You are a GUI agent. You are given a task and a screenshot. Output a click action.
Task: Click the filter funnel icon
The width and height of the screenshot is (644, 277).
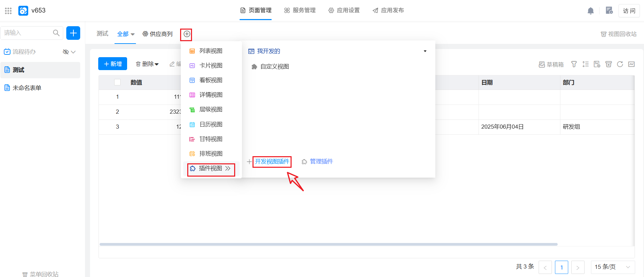pos(574,64)
